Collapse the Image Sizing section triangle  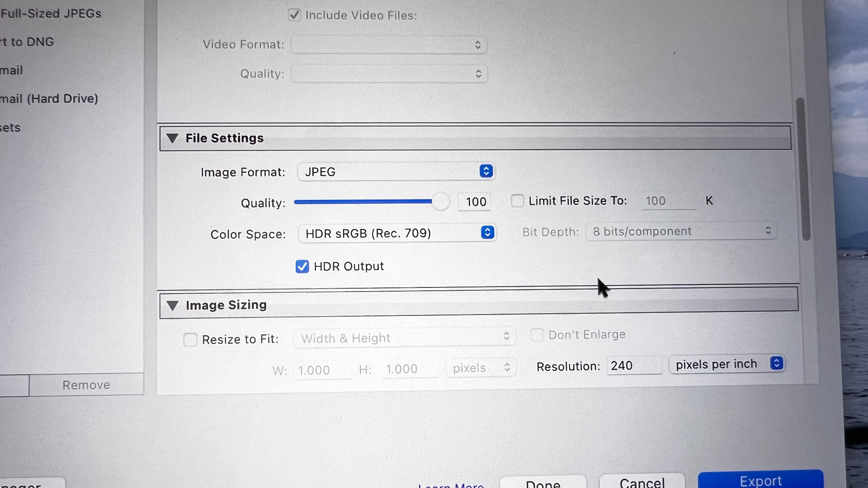[x=172, y=305]
